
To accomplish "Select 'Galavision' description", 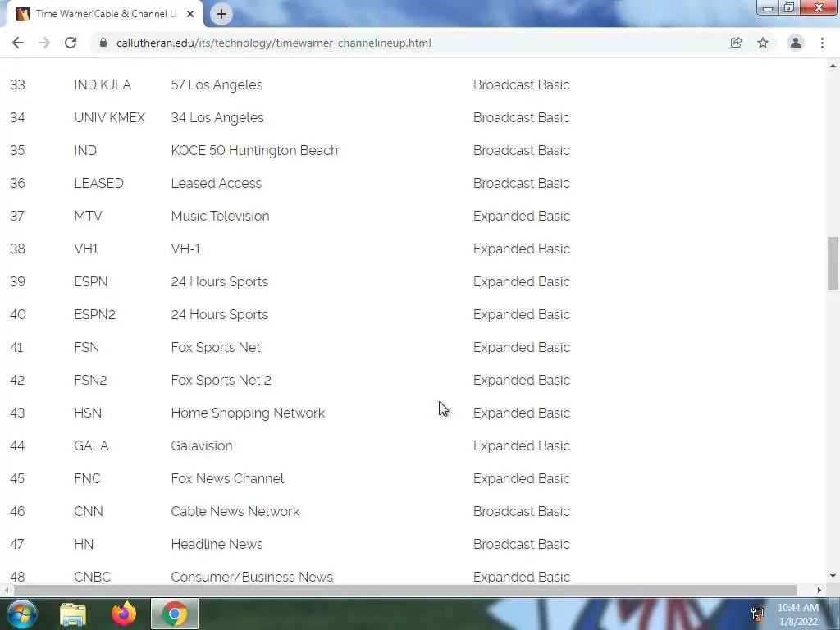I will 202,445.
